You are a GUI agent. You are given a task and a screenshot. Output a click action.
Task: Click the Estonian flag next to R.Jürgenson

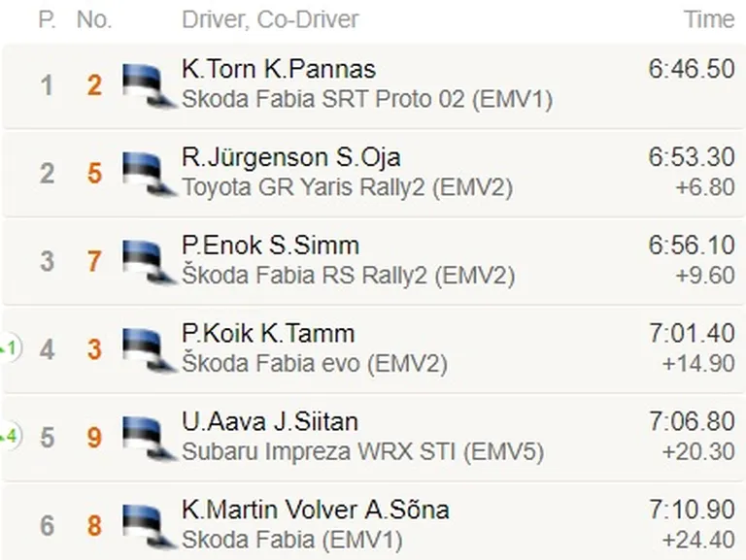[149, 174]
